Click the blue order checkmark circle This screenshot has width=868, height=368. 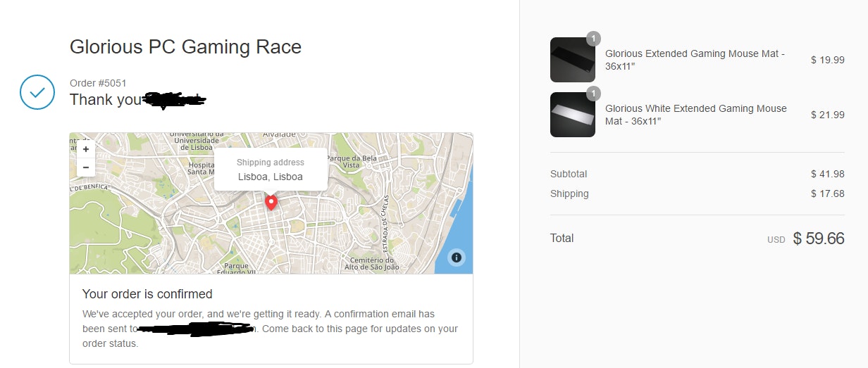point(37,92)
